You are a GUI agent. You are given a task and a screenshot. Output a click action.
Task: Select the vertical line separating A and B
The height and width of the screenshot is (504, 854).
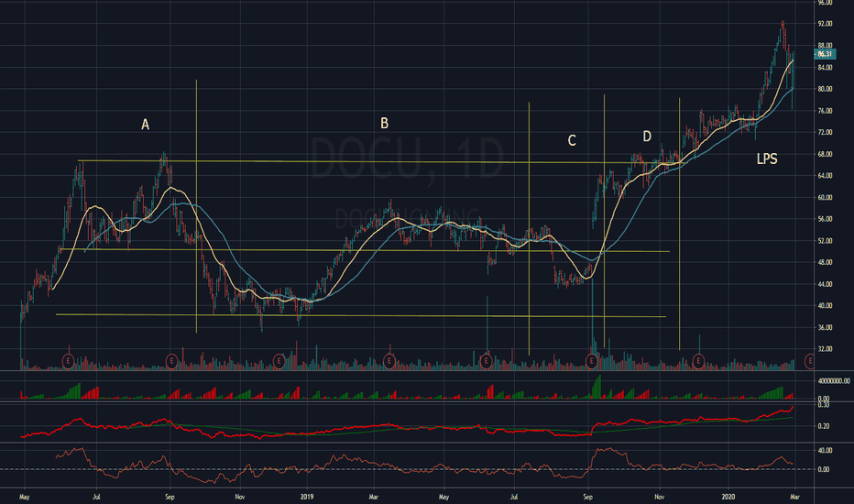pos(197,206)
